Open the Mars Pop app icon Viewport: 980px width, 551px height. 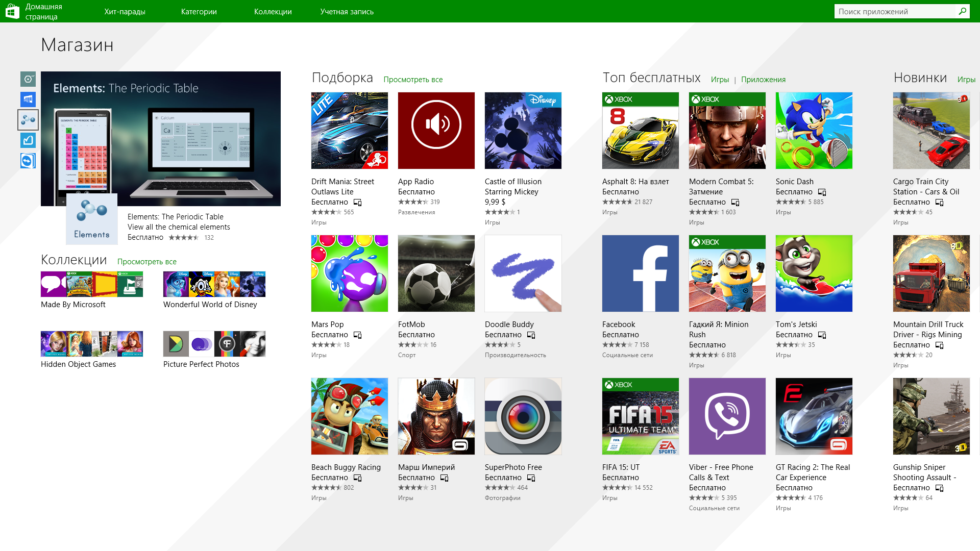[x=350, y=273]
